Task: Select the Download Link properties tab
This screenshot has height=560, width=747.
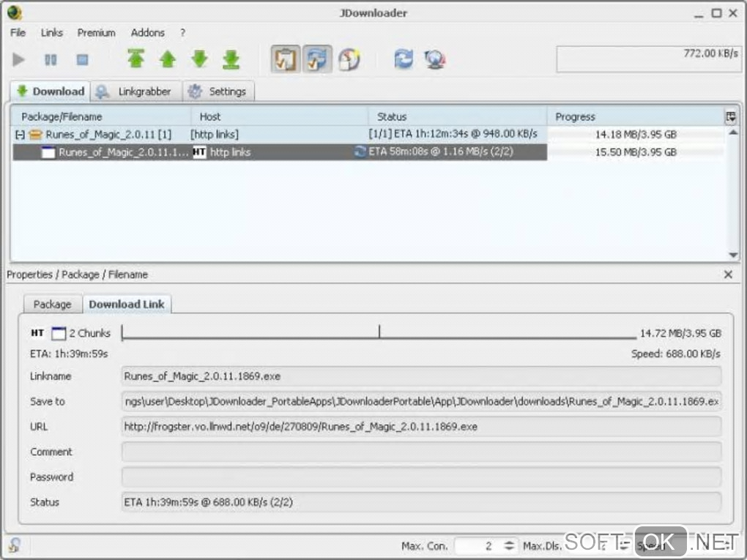Action: click(x=127, y=304)
